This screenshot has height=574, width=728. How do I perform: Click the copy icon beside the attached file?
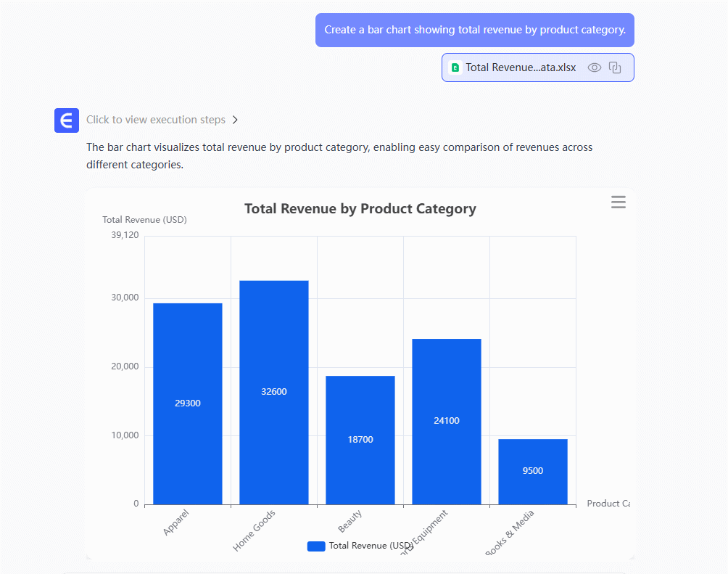[615, 67]
